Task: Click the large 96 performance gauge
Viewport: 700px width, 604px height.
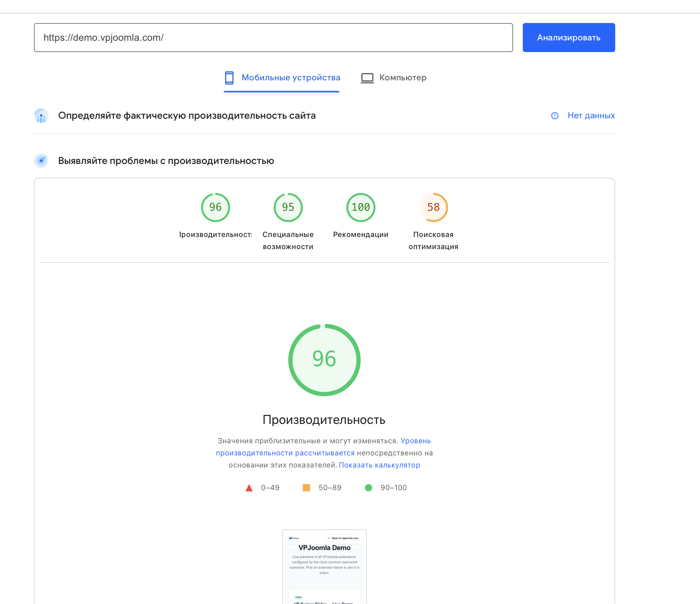Action: click(x=325, y=360)
